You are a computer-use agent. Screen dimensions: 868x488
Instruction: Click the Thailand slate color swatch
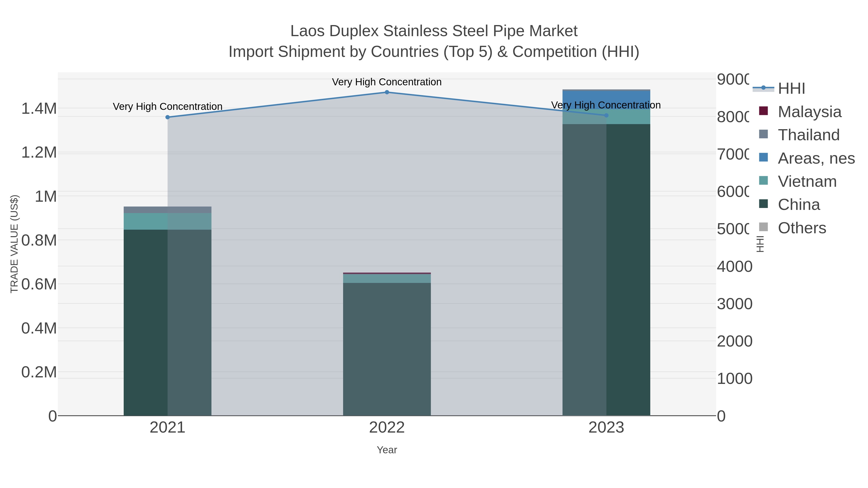point(764,134)
